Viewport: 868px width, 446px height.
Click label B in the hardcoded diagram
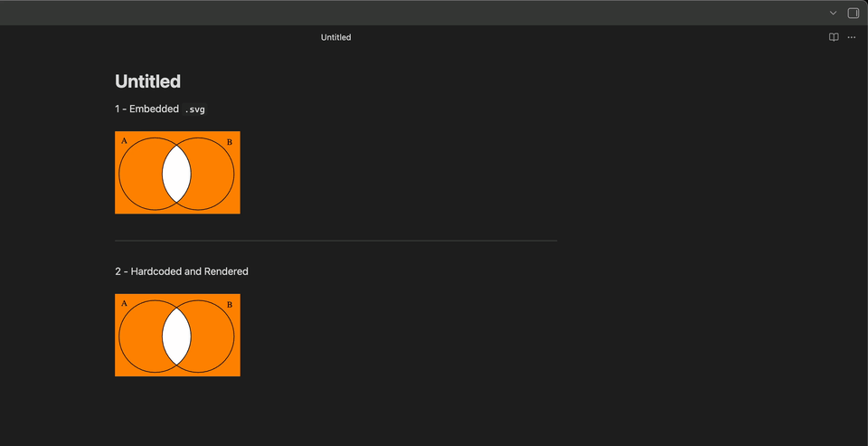pos(229,305)
